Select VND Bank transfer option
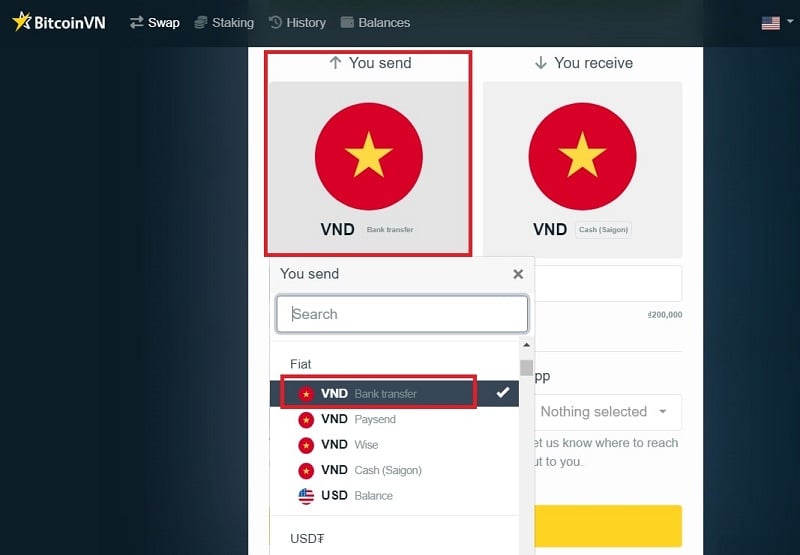Screen dimensions: 800x555 394,393
